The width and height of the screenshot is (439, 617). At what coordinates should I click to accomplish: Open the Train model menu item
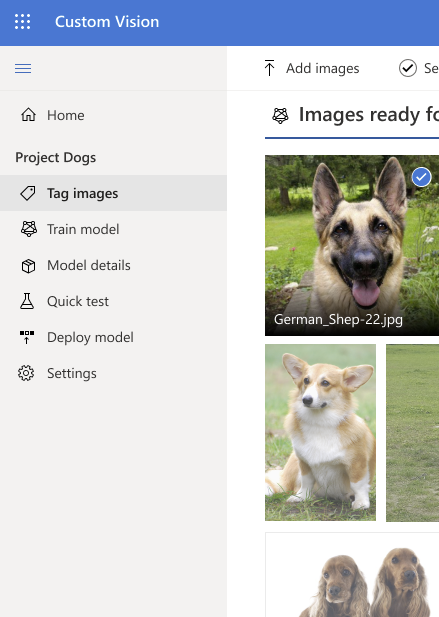tap(113, 229)
